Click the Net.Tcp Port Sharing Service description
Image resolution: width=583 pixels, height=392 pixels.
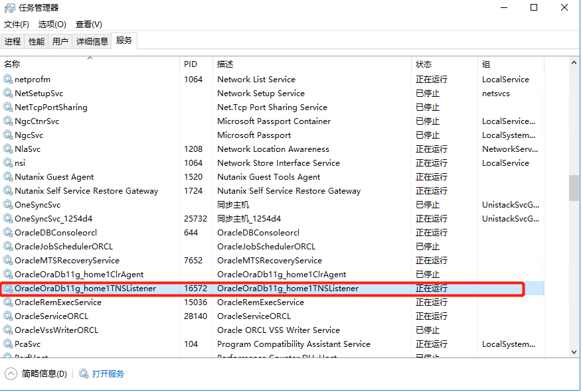272,107
